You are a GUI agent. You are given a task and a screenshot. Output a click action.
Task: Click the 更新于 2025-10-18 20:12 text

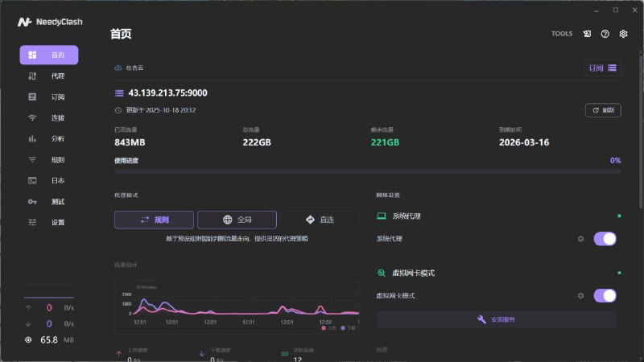(x=160, y=110)
